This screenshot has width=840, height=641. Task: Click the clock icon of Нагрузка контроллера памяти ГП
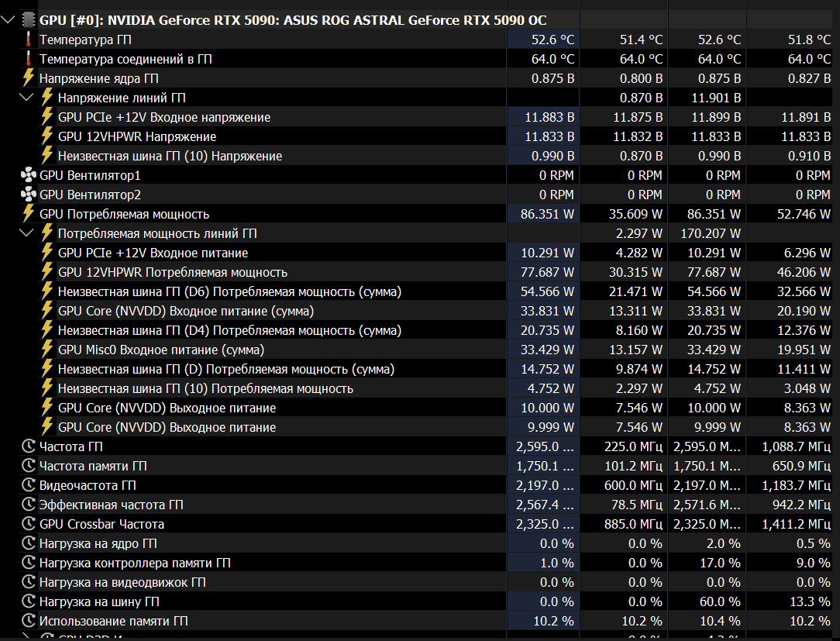[29, 562]
